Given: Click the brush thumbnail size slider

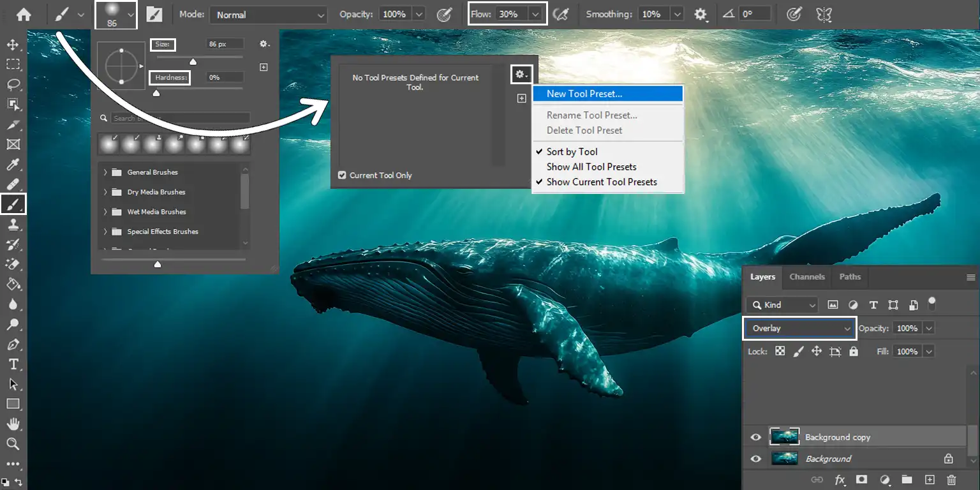Looking at the screenshot, I should coord(158,264).
